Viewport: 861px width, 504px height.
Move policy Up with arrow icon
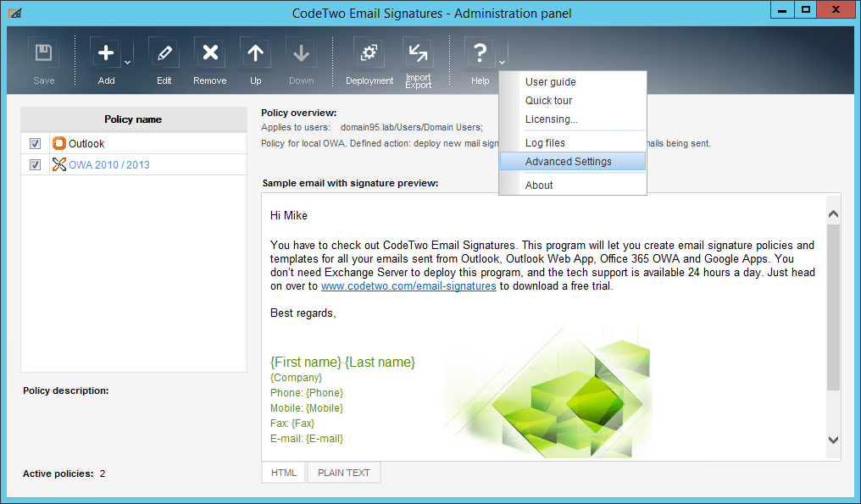tap(255, 53)
